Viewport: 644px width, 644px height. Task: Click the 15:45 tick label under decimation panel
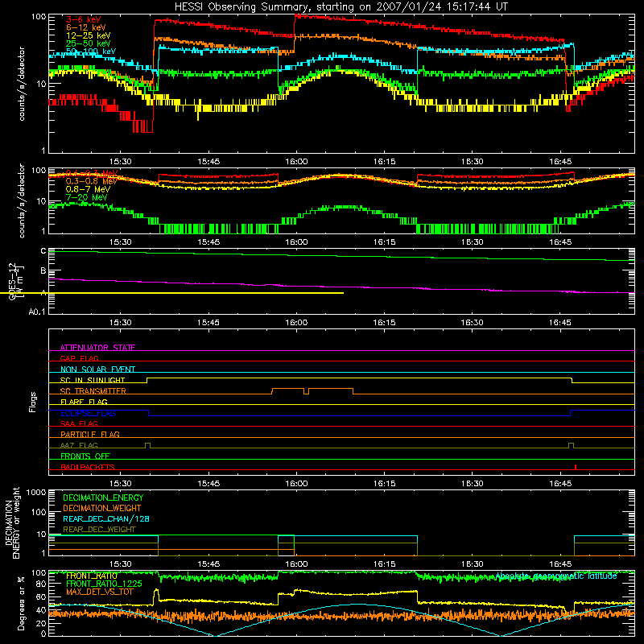[208, 563]
